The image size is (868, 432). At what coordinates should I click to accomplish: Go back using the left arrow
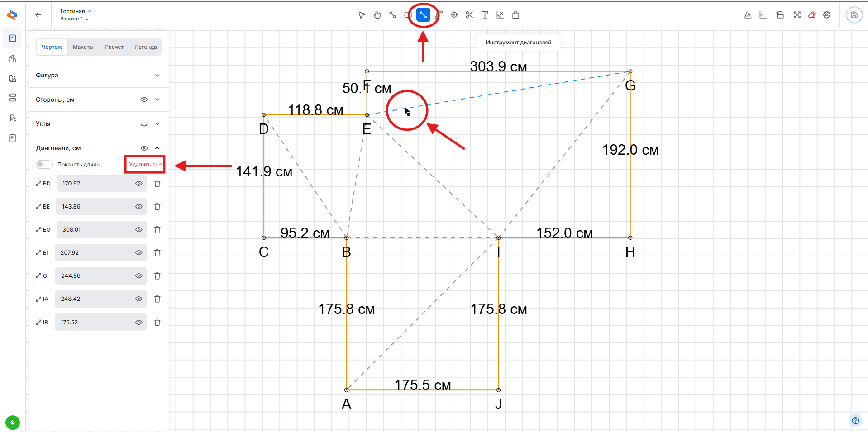38,15
